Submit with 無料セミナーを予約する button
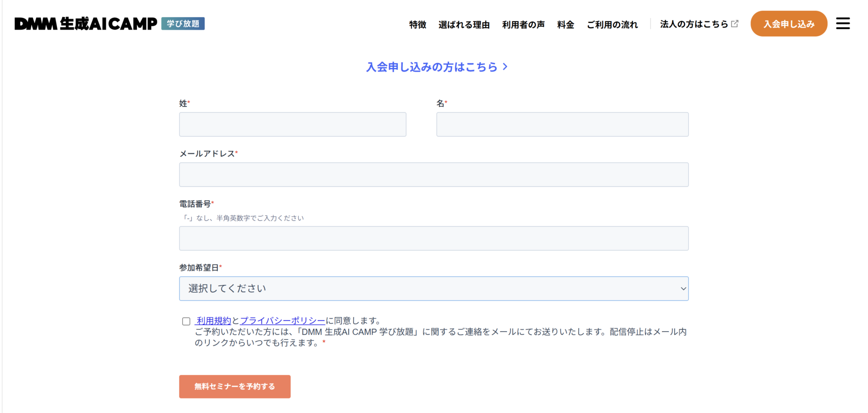Viewport: 868px width, 413px height. (x=235, y=386)
